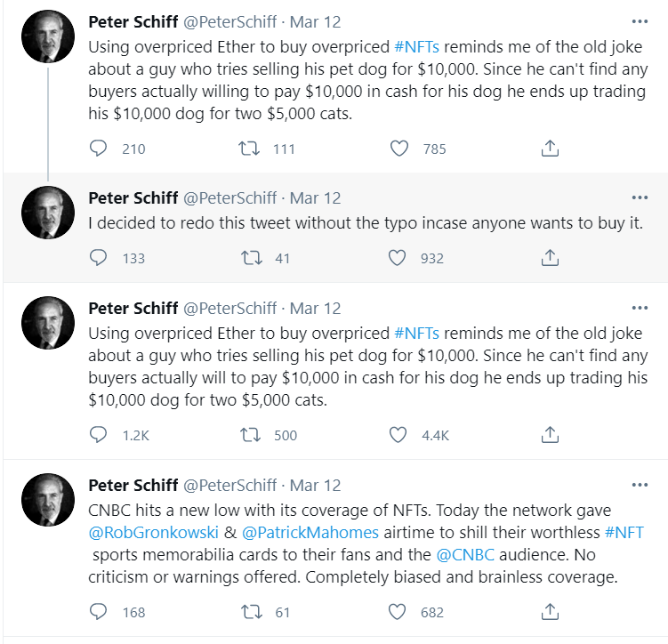Retweet the tweet with 41 retweets
This screenshot has width=668, height=644.
(252, 258)
